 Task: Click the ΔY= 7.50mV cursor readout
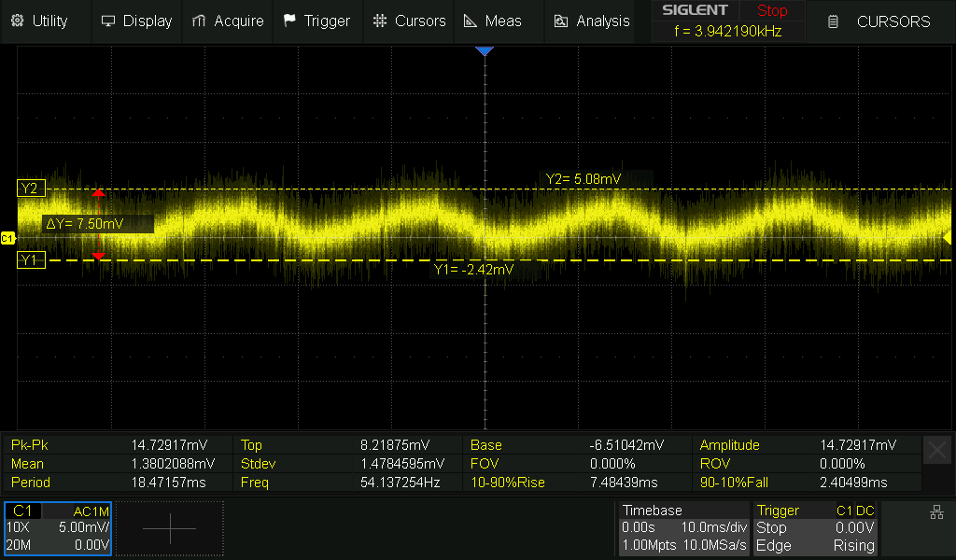pyautogui.click(x=84, y=224)
